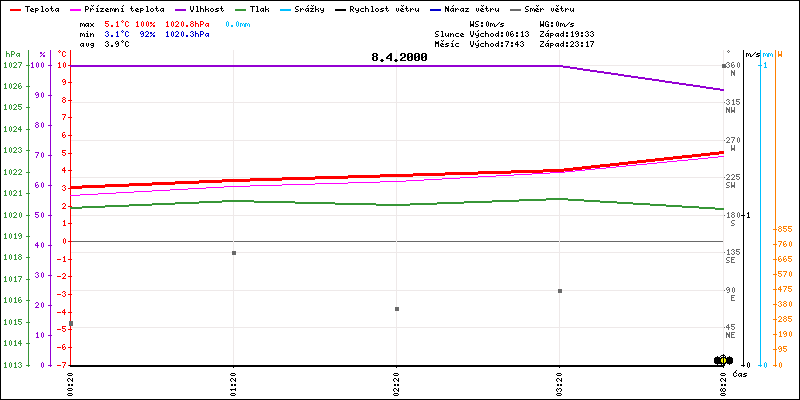This screenshot has width=800, height=400.
Task: Click the wind direction point at 02:20
Action: pyautogui.click(x=397, y=309)
